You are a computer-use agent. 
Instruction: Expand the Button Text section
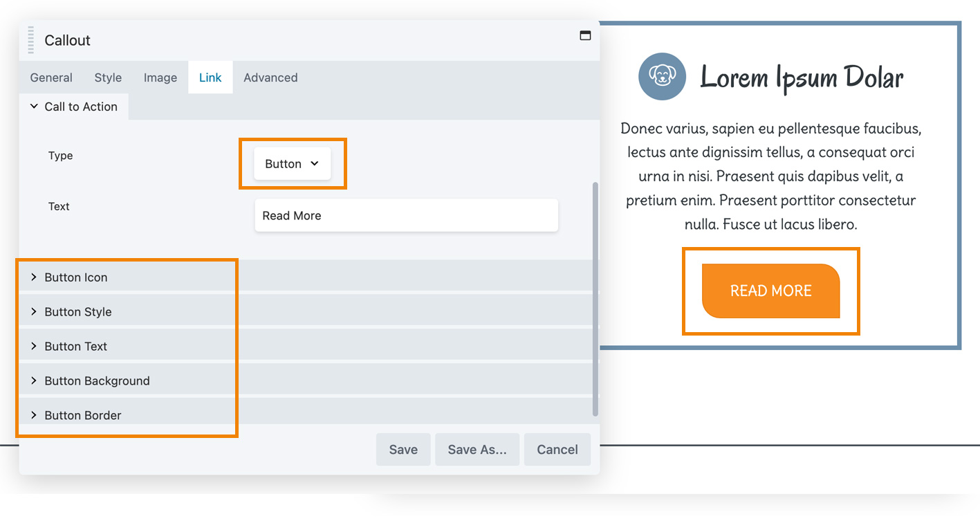(x=305, y=346)
